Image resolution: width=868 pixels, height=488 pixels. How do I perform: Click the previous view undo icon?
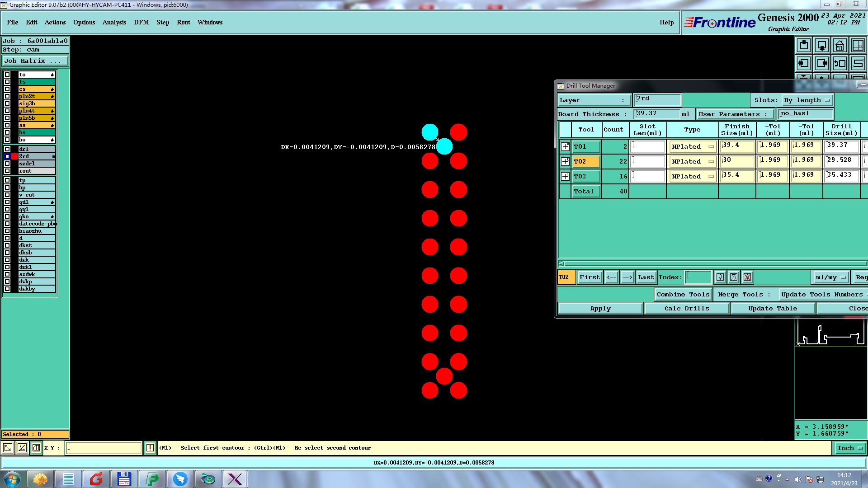pyautogui.click(x=840, y=63)
